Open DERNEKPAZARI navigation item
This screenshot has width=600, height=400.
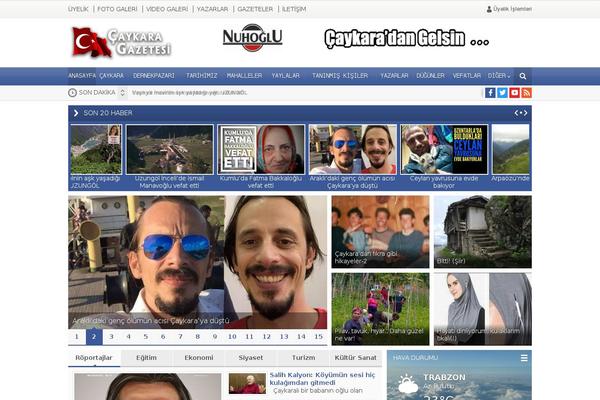click(x=154, y=76)
